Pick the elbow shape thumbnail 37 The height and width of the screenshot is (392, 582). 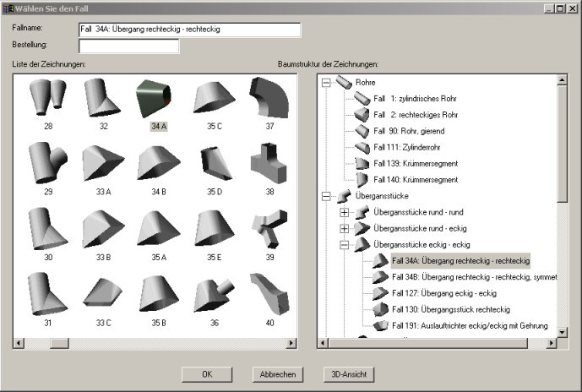click(x=269, y=97)
